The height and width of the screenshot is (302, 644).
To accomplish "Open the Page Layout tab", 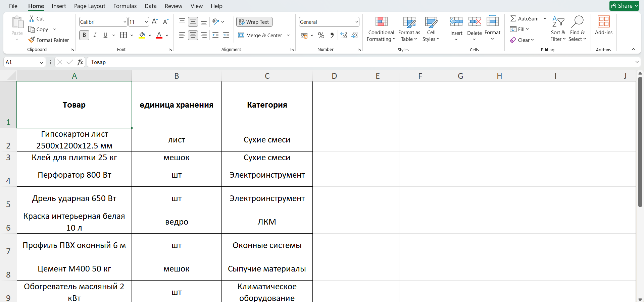I will pos(90,6).
